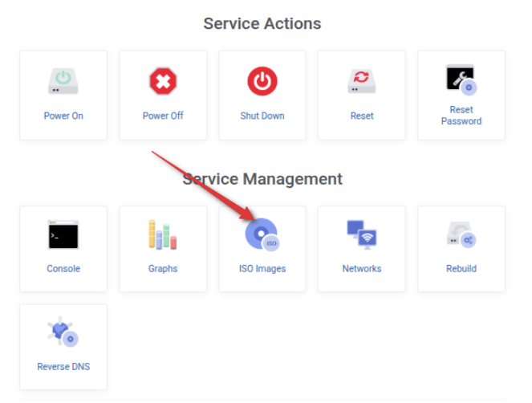Select the Power Off label
The width and height of the screenshot is (532, 403).
click(163, 116)
